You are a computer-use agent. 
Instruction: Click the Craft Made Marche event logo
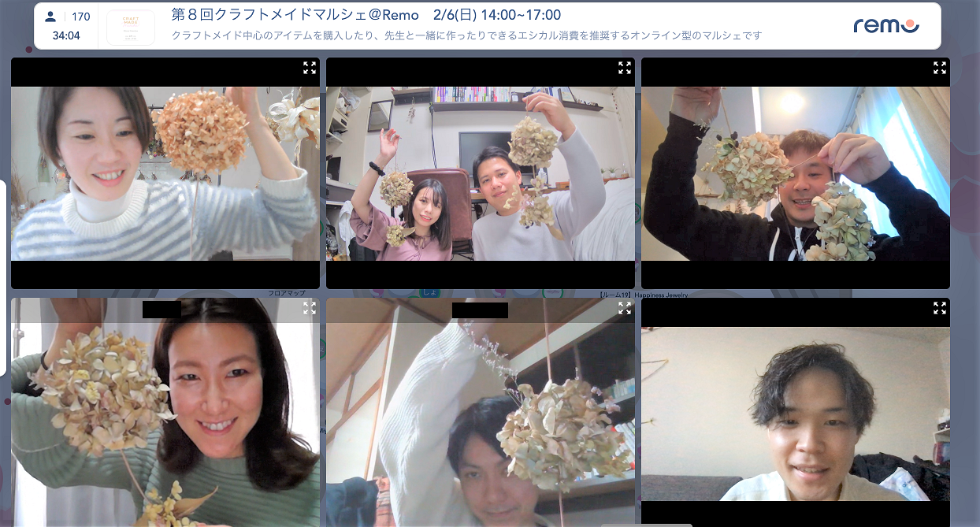pos(130,26)
